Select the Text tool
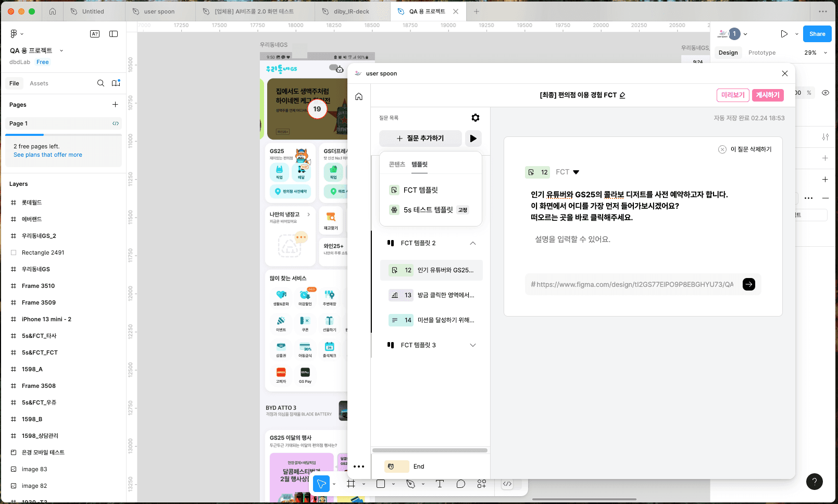Viewport: 838px width, 504px height. click(x=440, y=484)
